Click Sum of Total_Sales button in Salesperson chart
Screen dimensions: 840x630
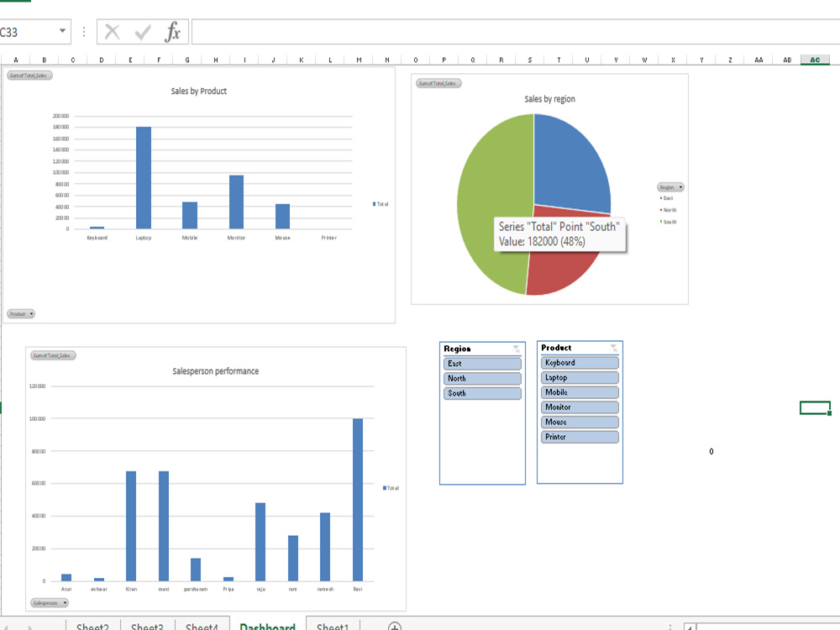[53, 355]
